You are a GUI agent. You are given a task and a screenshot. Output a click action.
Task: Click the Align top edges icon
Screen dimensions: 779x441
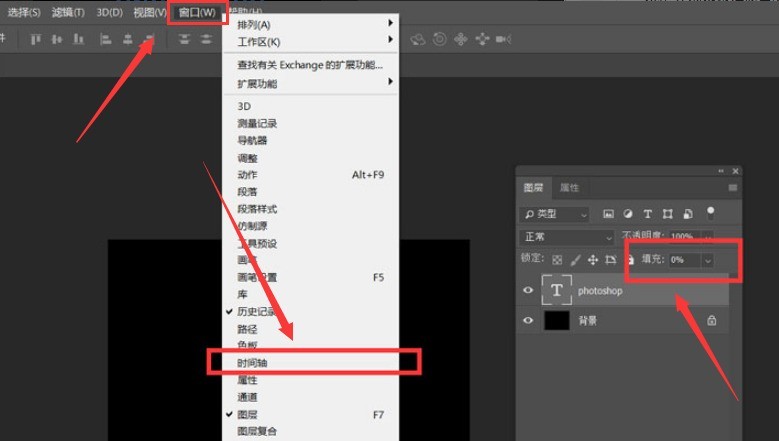[x=35, y=39]
